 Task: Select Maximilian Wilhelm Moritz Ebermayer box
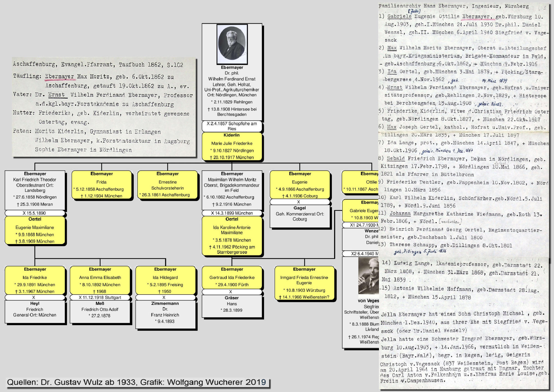(x=232, y=190)
